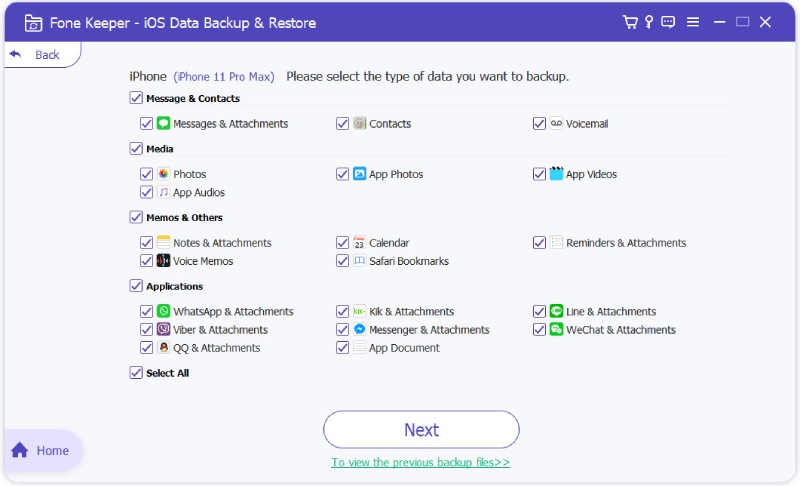This screenshot has height=486, width=800.
Task: Click the 'Media' heading label
Action: (160, 149)
